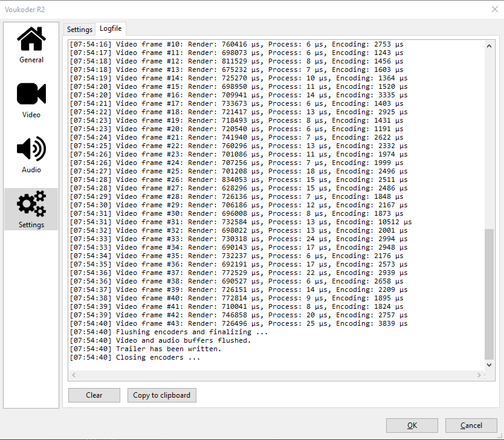Click the log's scroll down arrow

(x=489, y=365)
